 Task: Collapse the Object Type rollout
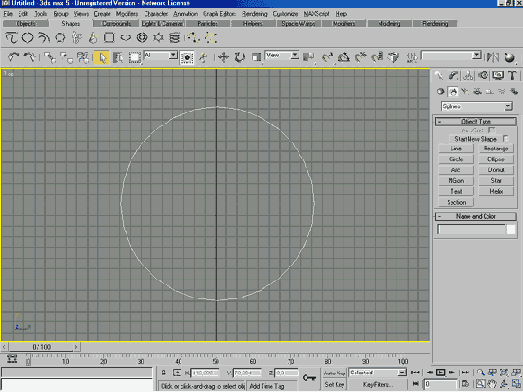point(476,121)
